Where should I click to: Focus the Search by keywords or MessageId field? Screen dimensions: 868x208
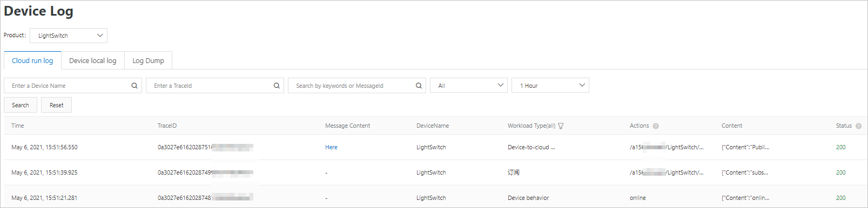[x=357, y=86]
